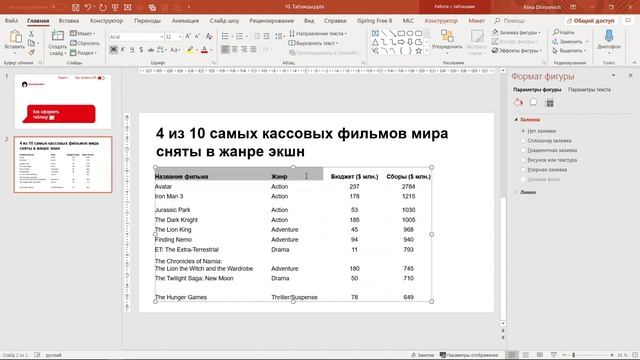The width and height of the screenshot is (640, 360).
Task: Clear all text formatting
Action: (209, 36)
